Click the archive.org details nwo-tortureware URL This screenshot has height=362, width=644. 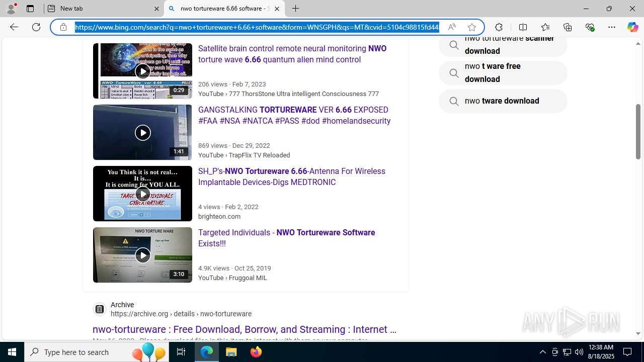pyautogui.click(x=181, y=314)
